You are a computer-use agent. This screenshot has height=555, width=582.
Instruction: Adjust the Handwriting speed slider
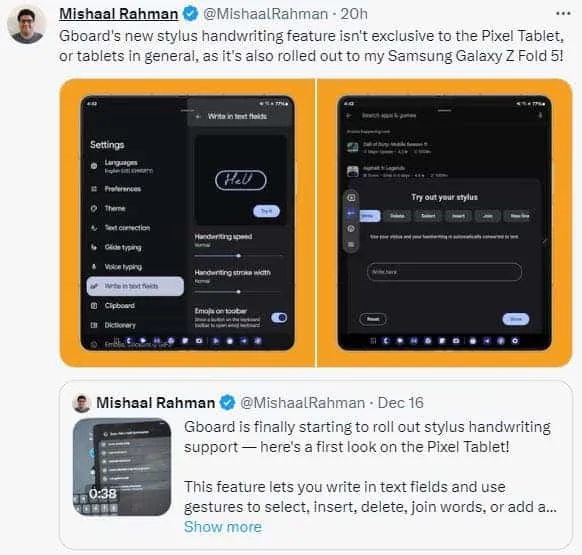[x=238, y=256]
